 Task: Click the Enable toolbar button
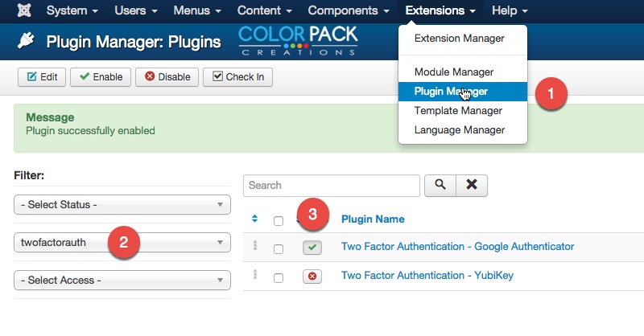[101, 77]
